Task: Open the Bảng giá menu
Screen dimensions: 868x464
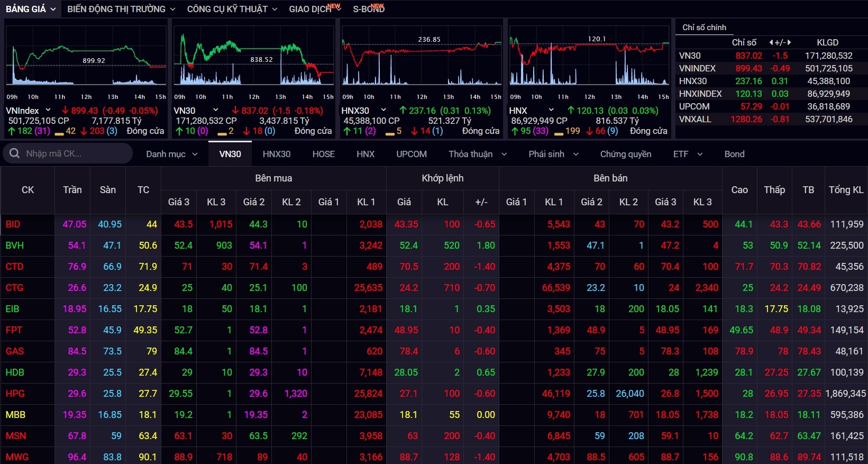Action: click(31, 9)
